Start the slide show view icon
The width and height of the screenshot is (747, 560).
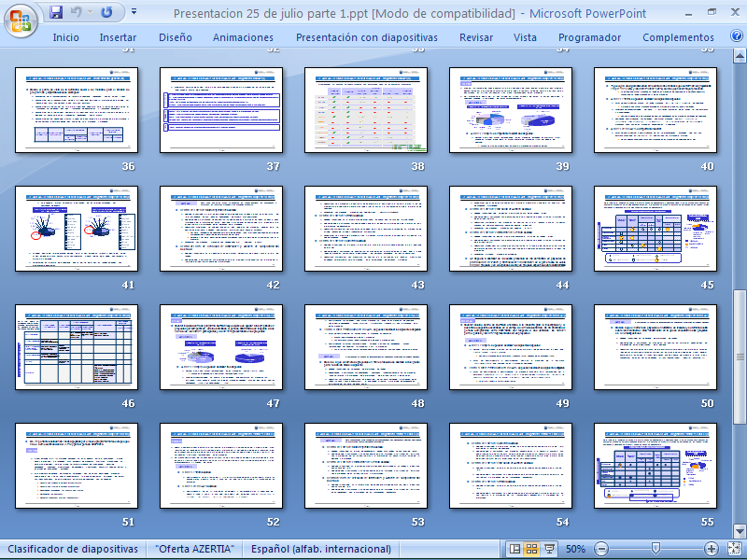[548, 549]
